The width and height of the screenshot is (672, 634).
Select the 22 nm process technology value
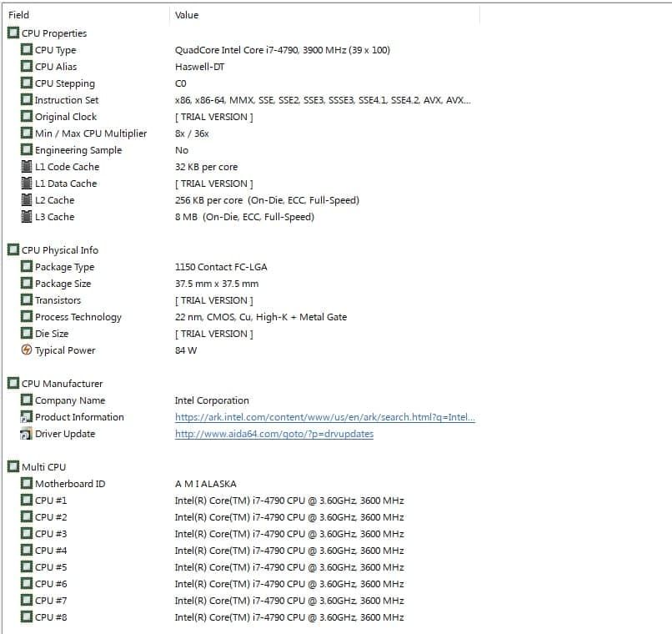[261, 317]
